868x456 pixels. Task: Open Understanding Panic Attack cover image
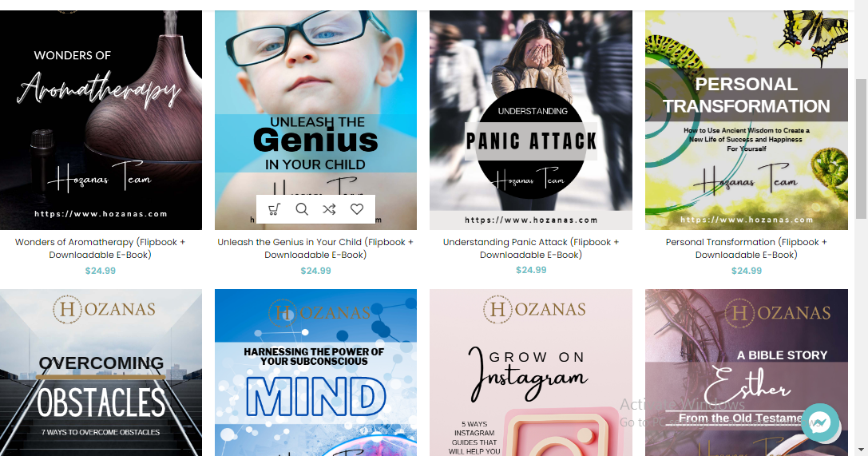pyautogui.click(x=531, y=120)
